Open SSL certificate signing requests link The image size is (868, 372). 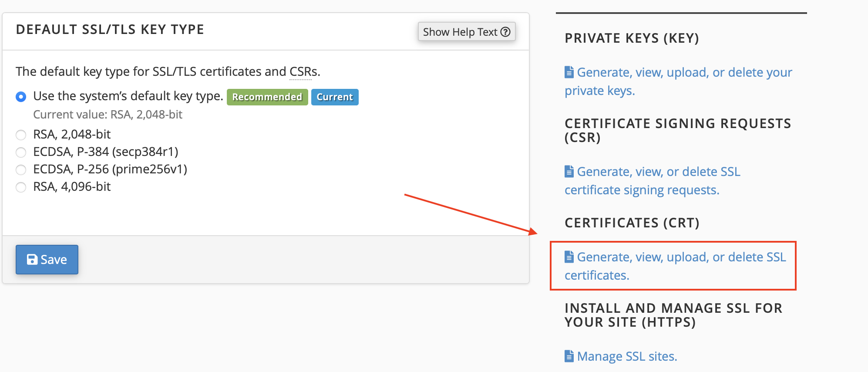pos(658,172)
